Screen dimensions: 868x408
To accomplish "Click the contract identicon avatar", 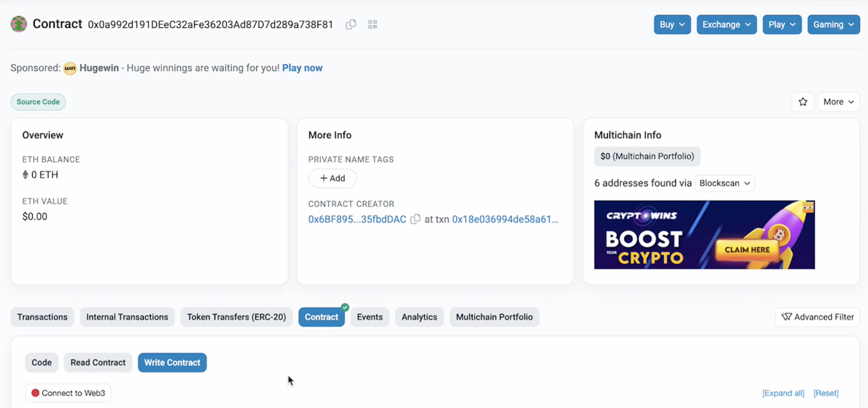I will [19, 24].
